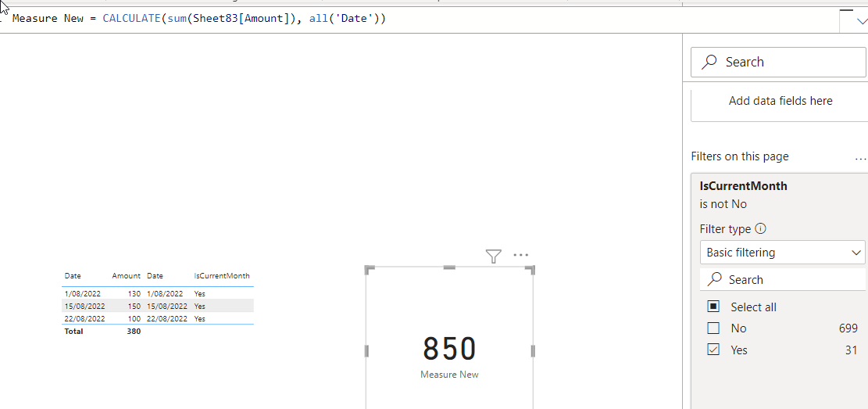Click in the Measure New DAX formula
Screen dimensions: 868x409
[x=198, y=18]
